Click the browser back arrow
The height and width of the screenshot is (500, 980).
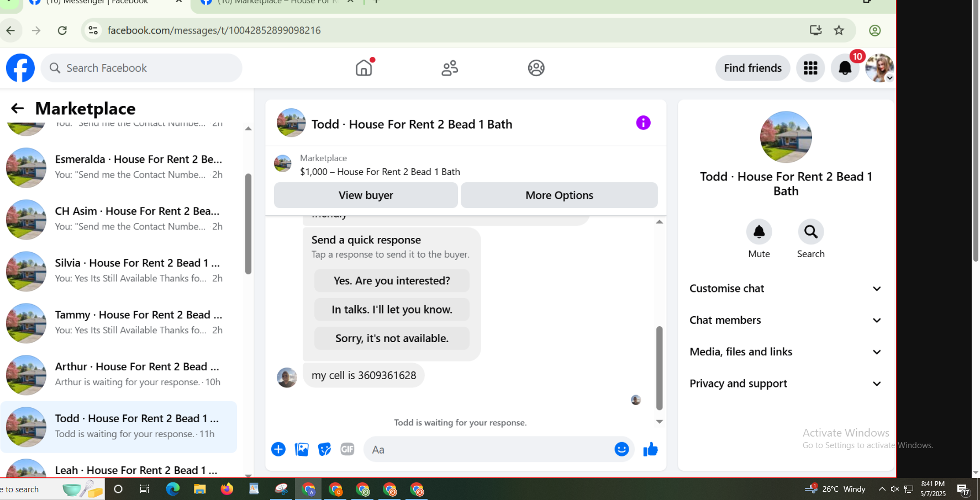click(10, 30)
